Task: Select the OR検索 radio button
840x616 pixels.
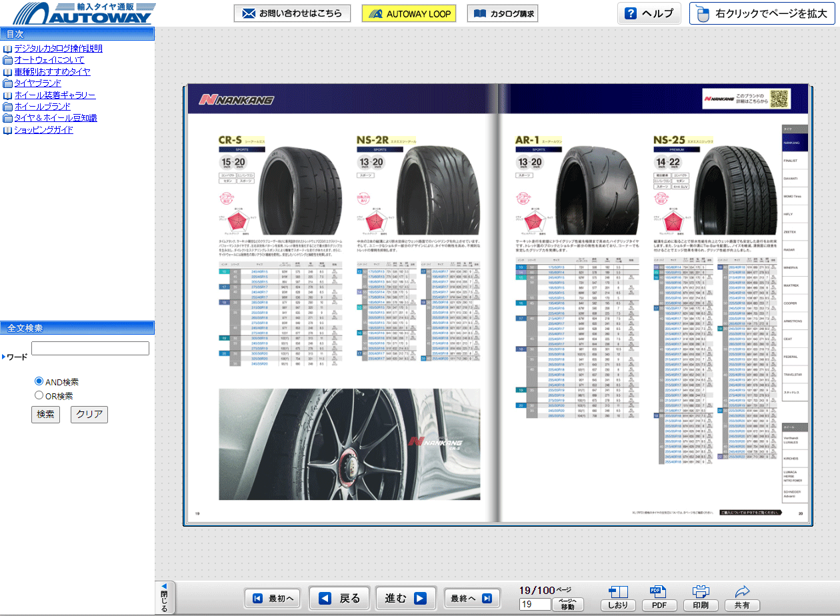Action: click(x=39, y=395)
